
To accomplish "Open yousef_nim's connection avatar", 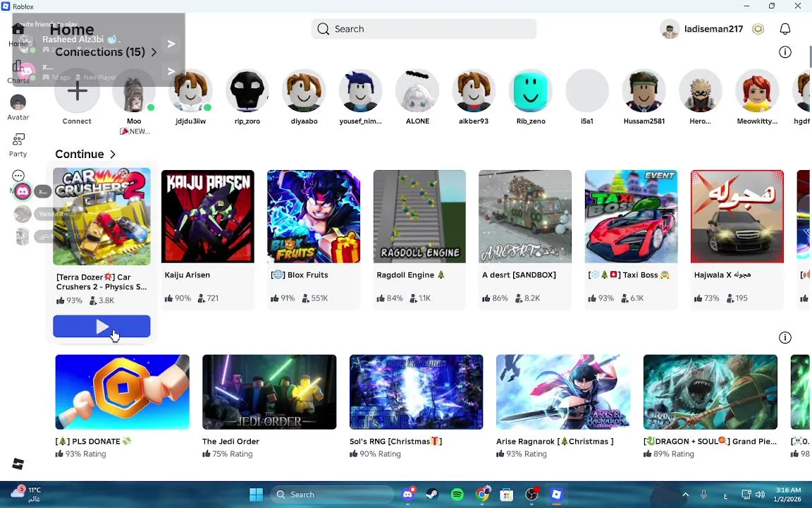I will coord(360,91).
